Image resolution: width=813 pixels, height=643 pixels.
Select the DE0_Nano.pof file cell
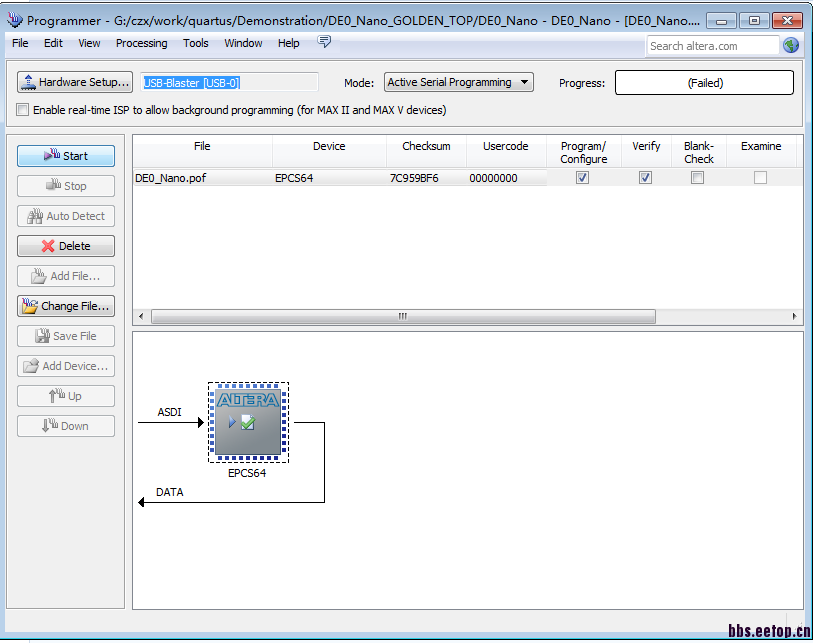pyautogui.click(x=203, y=178)
